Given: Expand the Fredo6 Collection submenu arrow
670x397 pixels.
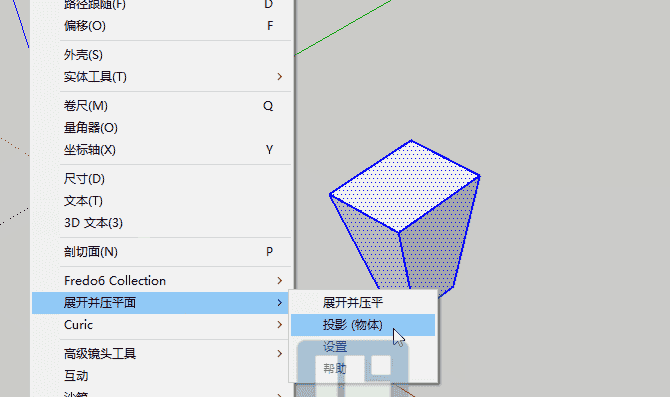Looking at the screenshot, I should [x=279, y=281].
